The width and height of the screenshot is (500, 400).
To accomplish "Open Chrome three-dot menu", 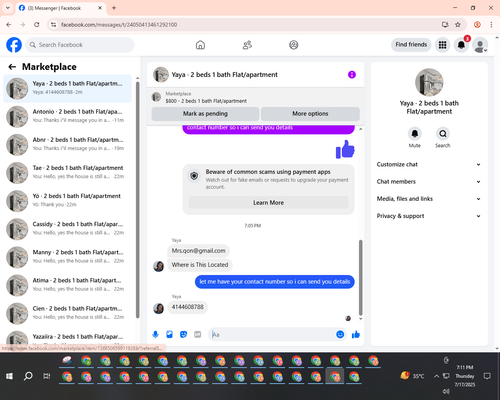I will 491,25.
